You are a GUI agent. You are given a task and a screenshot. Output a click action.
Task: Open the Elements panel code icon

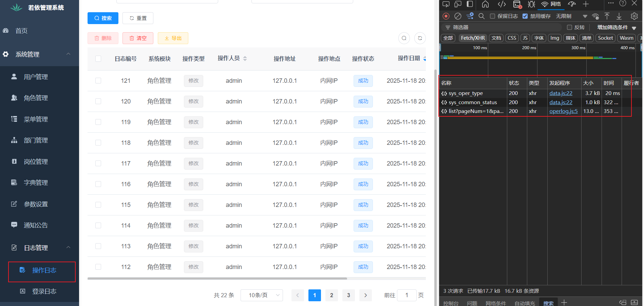tap(502, 4)
